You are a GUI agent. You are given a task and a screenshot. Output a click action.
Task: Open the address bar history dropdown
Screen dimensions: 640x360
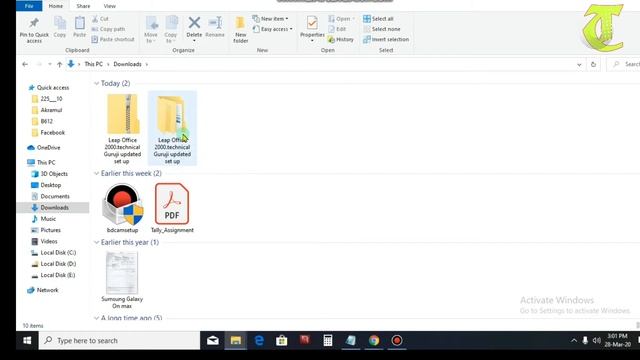tap(579, 64)
